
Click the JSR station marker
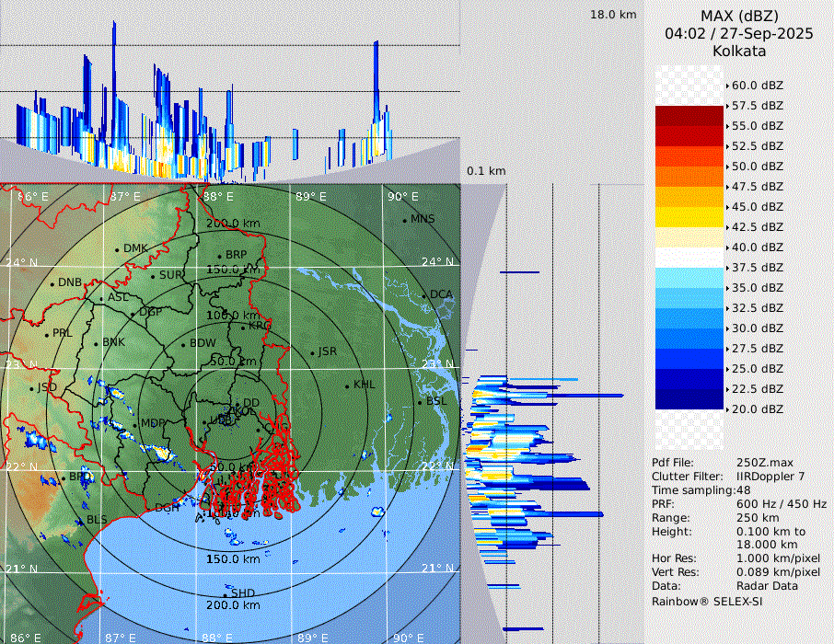(x=312, y=352)
